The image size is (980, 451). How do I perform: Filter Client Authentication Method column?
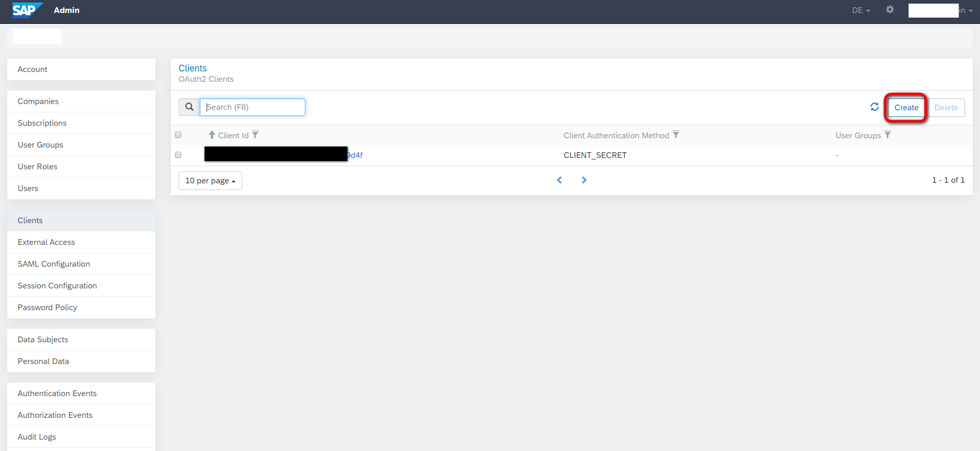[676, 135]
